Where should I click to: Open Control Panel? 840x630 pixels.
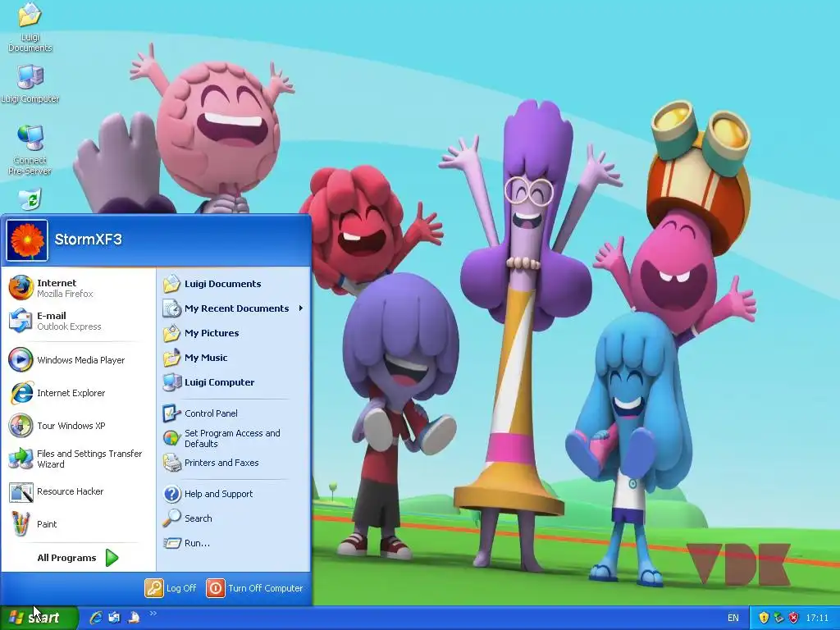click(x=234, y=413)
